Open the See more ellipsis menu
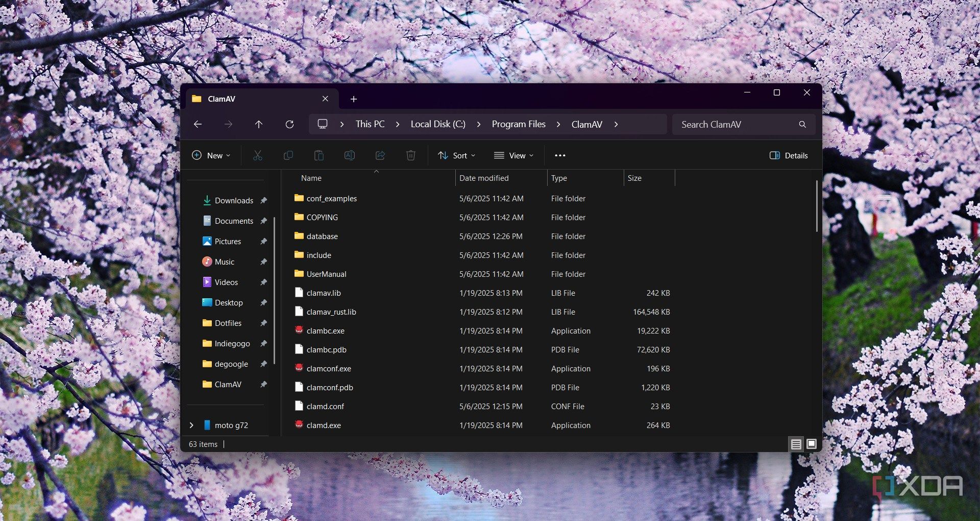 (x=560, y=155)
